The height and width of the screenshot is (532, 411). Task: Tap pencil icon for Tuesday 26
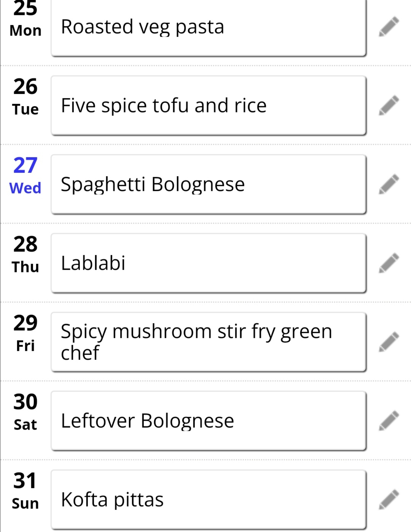coord(389,105)
